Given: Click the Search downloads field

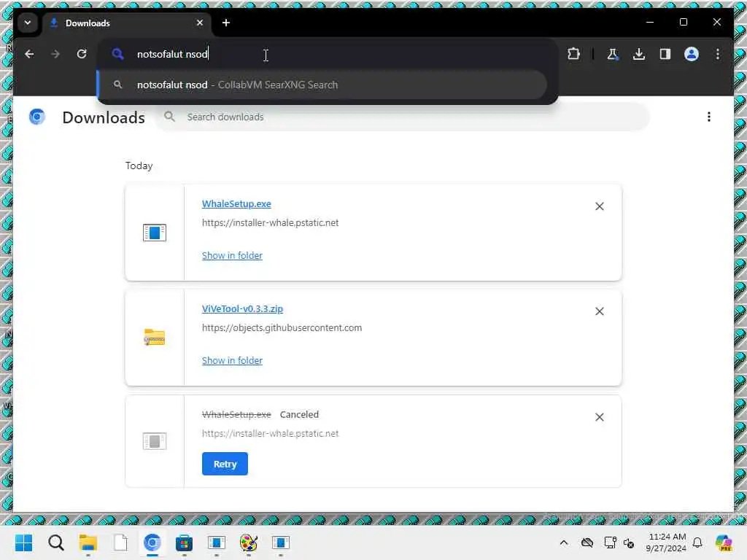Looking at the screenshot, I should (403, 117).
